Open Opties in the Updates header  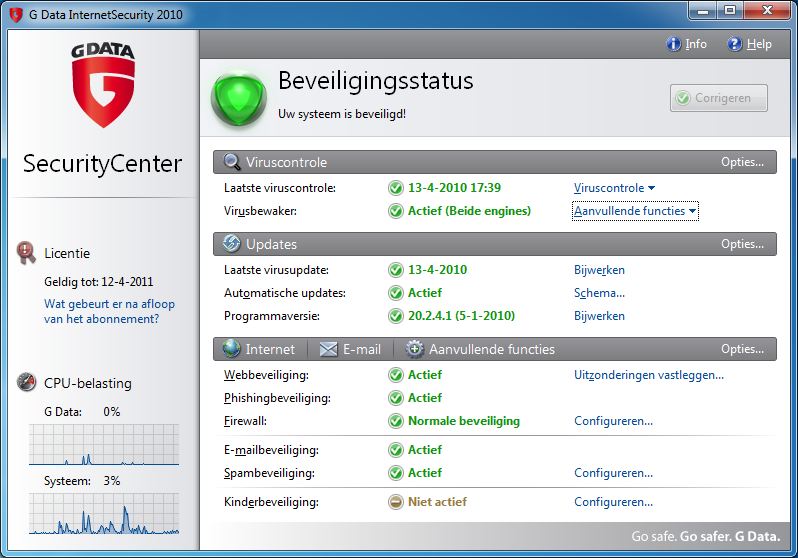pos(742,244)
